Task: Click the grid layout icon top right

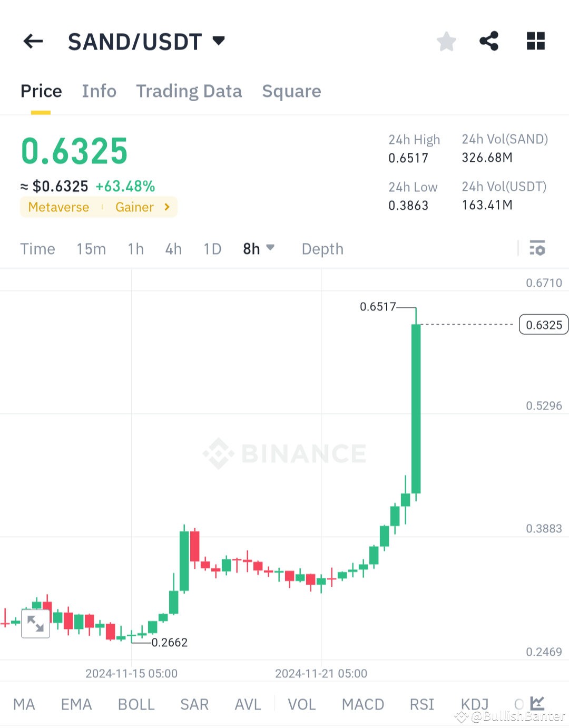Action: tap(535, 41)
